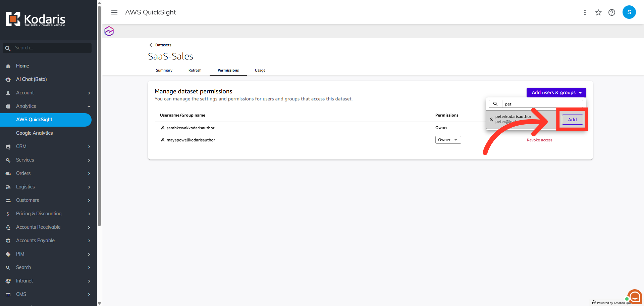Click the Datasets breadcrumb link
This screenshot has width=644, height=306.
[x=163, y=45]
